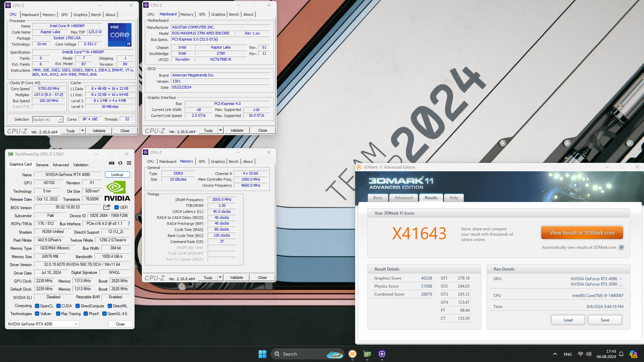
Task: Open the NVIDIA GeForce RTX 4090 GPU selector
Action: coord(43,324)
